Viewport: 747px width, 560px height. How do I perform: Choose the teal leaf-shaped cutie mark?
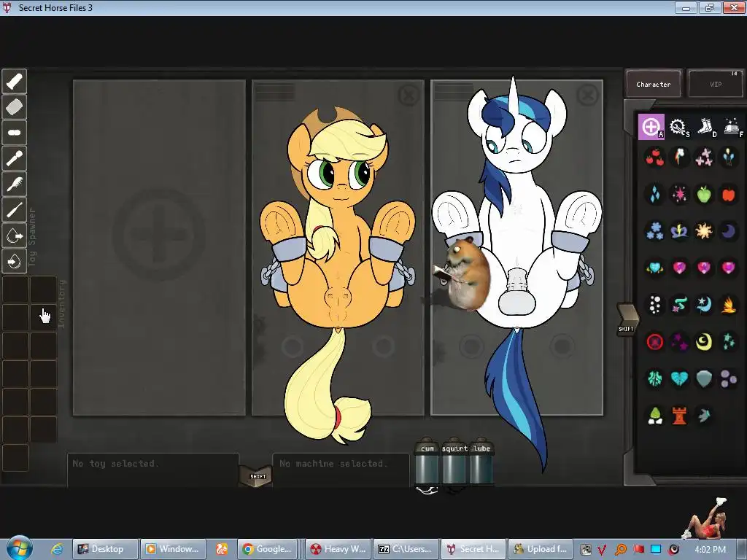point(655,378)
